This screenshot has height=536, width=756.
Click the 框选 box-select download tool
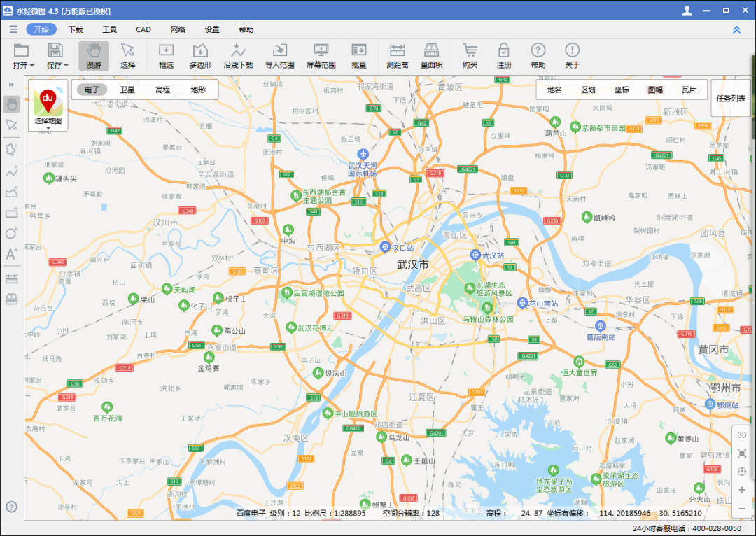(167, 56)
